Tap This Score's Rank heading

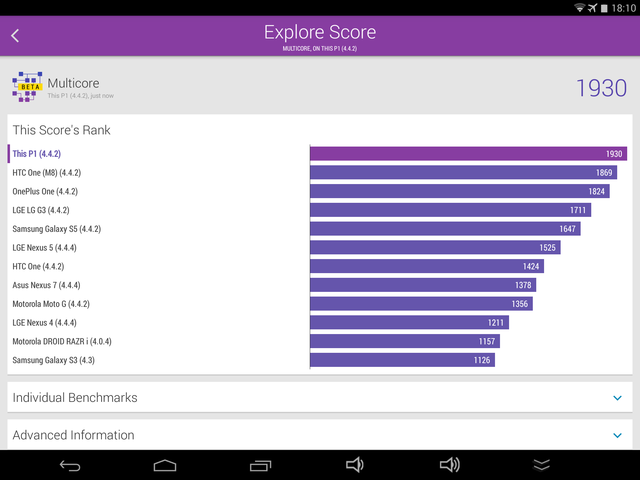tap(62, 130)
